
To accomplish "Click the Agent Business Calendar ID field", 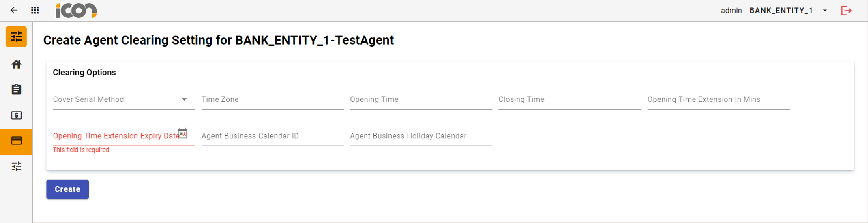I will [272, 136].
